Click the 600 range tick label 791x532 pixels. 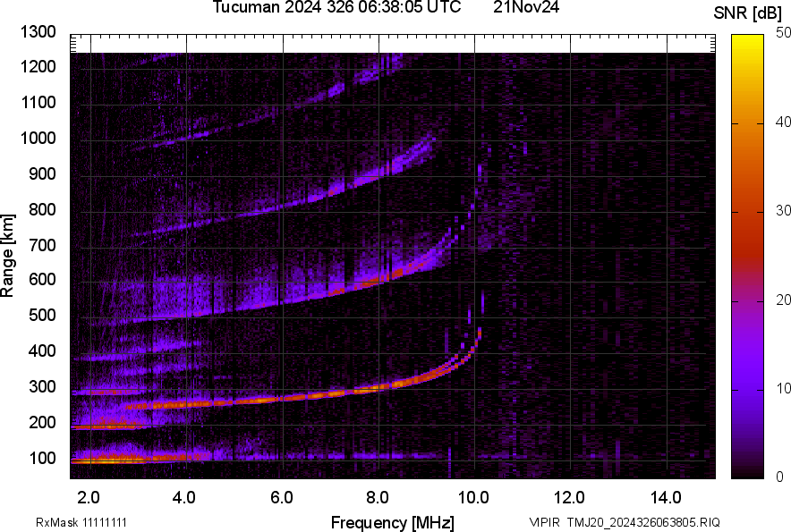(x=42, y=280)
